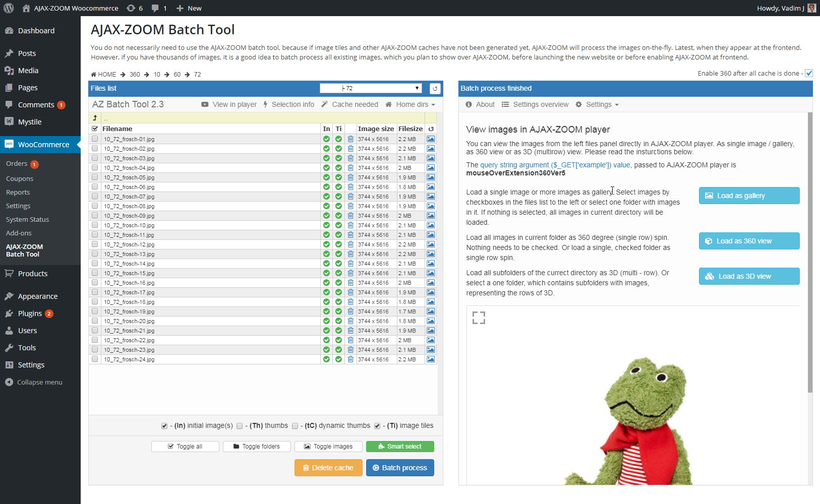Delete cache trash icon for 10_72_frosch-10.jpg
The image size is (820, 504).
click(350, 225)
